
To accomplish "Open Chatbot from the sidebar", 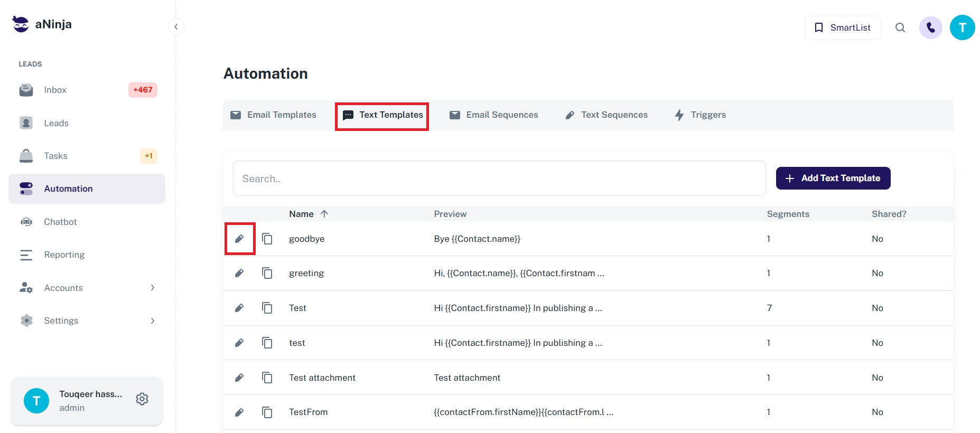I will coord(60,222).
